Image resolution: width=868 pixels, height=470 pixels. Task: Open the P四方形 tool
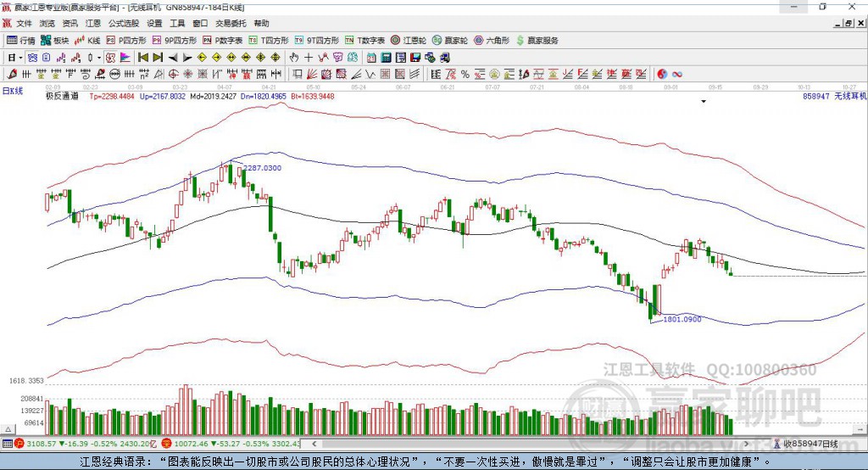click(x=126, y=41)
